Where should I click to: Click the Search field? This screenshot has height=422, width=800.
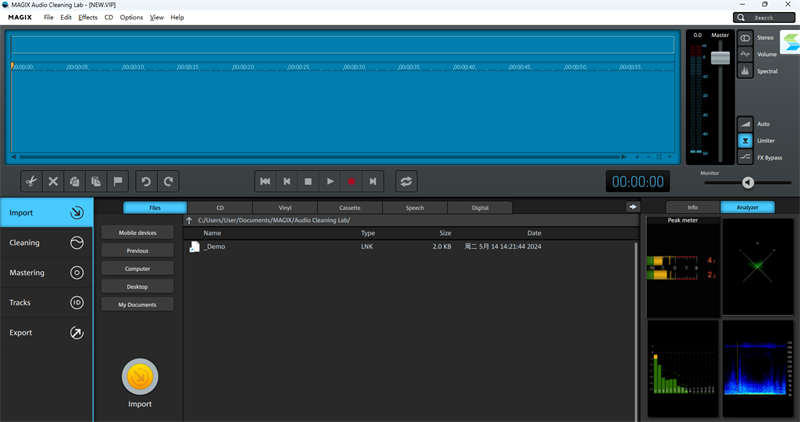click(764, 17)
